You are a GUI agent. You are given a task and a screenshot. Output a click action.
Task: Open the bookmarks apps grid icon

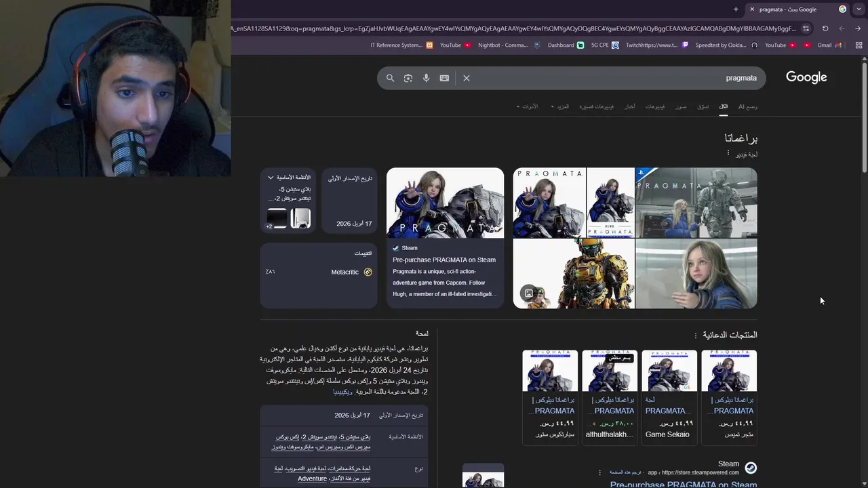859,45
